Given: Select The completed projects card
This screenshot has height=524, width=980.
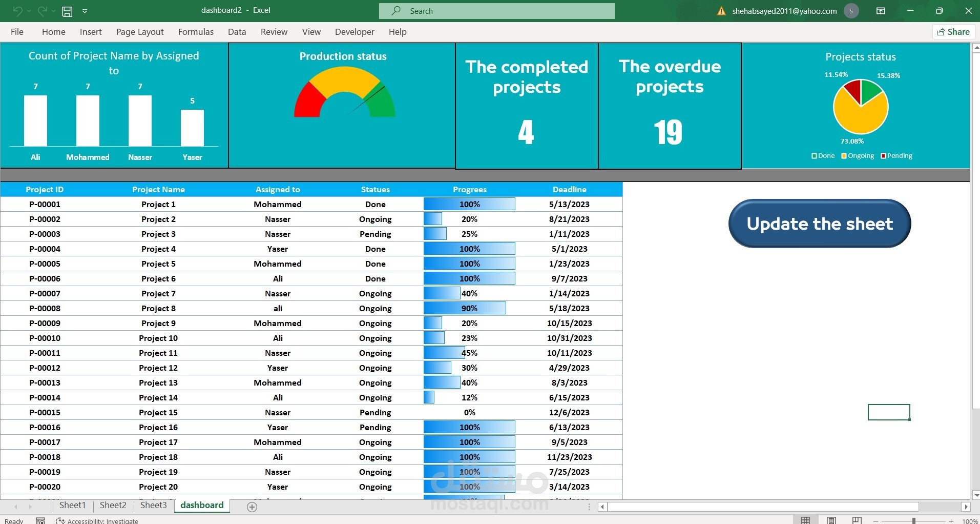Looking at the screenshot, I should pyautogui.click(x=527, y=106).
